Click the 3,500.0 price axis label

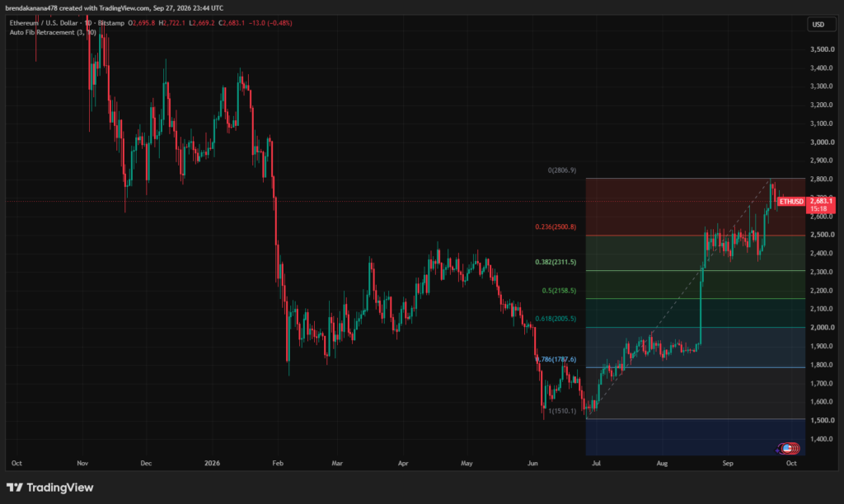pos(822,49)
